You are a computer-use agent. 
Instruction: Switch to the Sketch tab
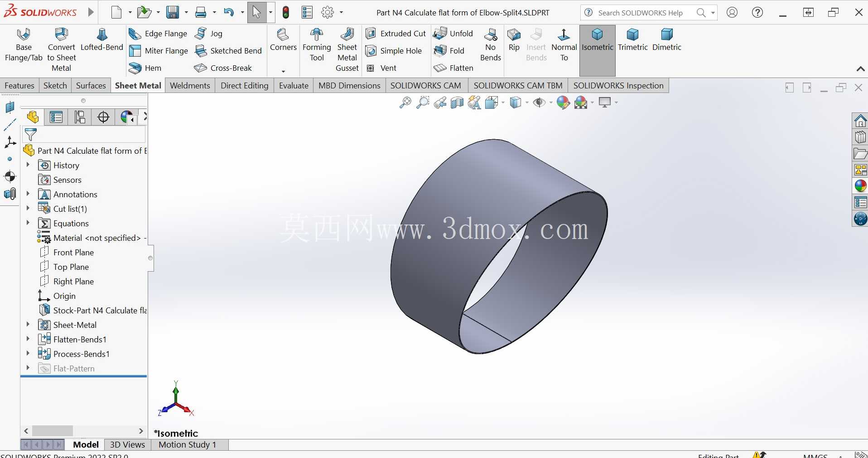(x=55, y=85)
